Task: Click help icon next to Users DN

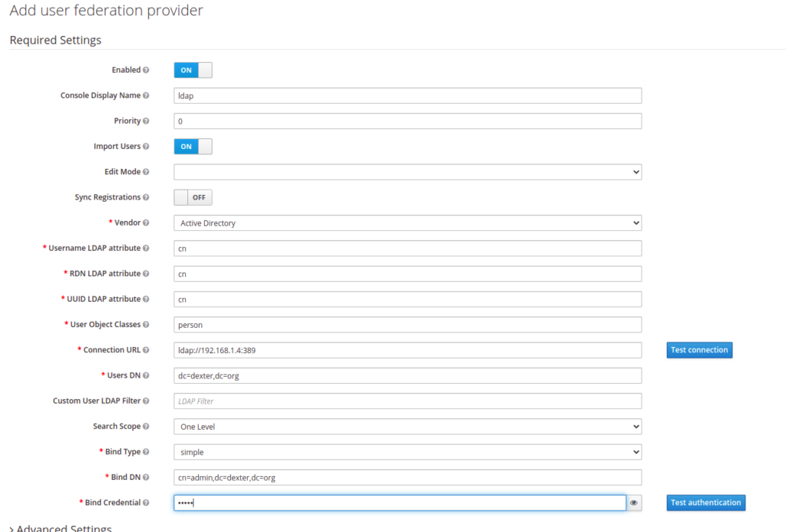Action: (146, 375)
